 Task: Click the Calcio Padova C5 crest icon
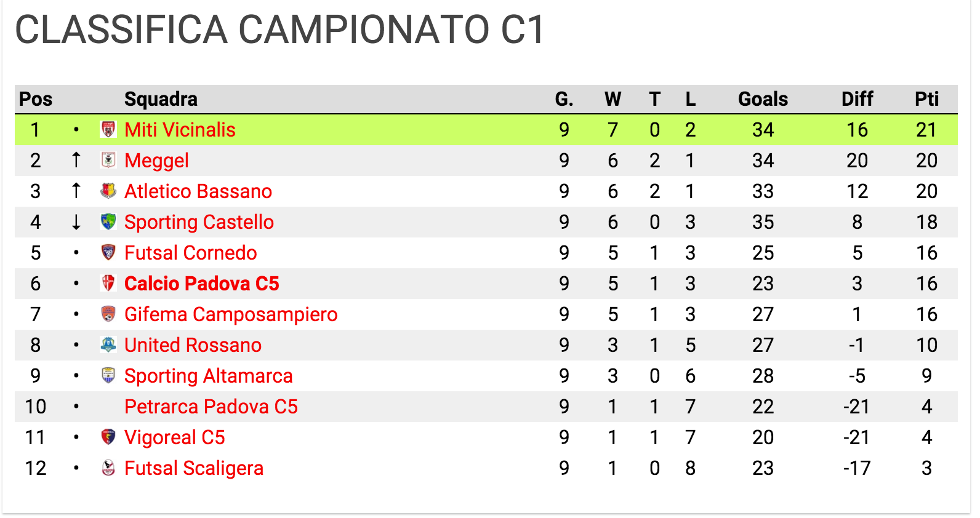108,283
